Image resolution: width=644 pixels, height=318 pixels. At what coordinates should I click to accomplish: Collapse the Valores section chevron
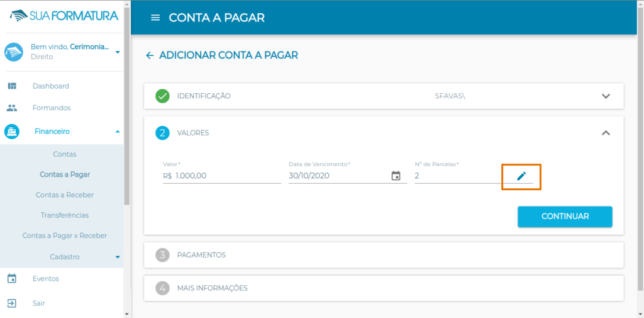606,133
